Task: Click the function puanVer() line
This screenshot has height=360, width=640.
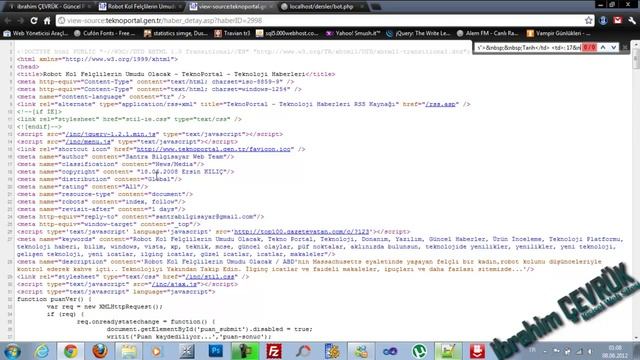Action: click(54, 299)
